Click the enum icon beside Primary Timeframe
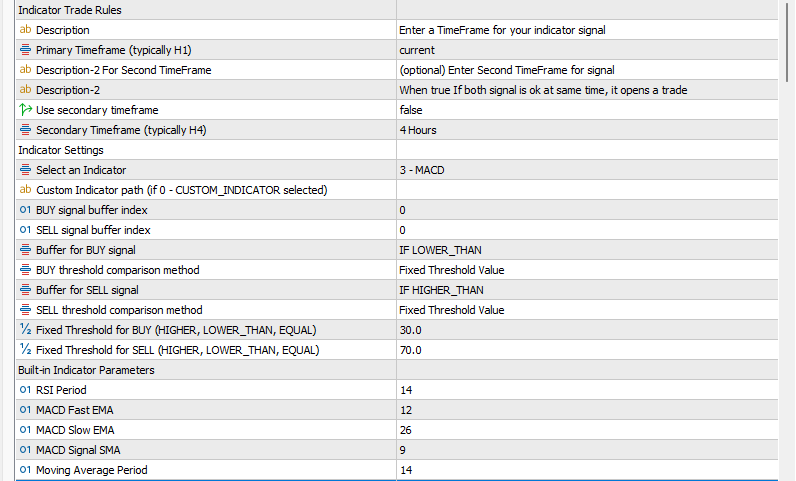The image size is (796, 481). pos(26,50)
